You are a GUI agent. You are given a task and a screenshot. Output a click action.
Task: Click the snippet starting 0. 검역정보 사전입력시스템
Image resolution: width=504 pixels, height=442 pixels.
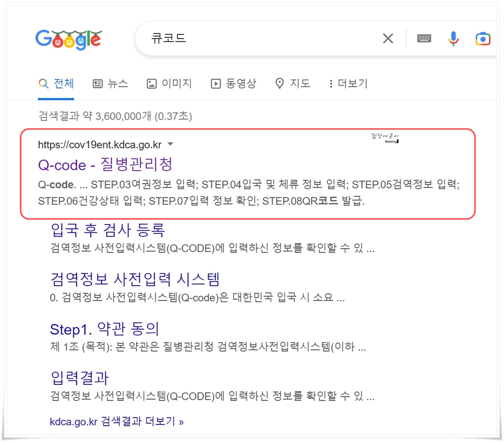coord(197,297)
